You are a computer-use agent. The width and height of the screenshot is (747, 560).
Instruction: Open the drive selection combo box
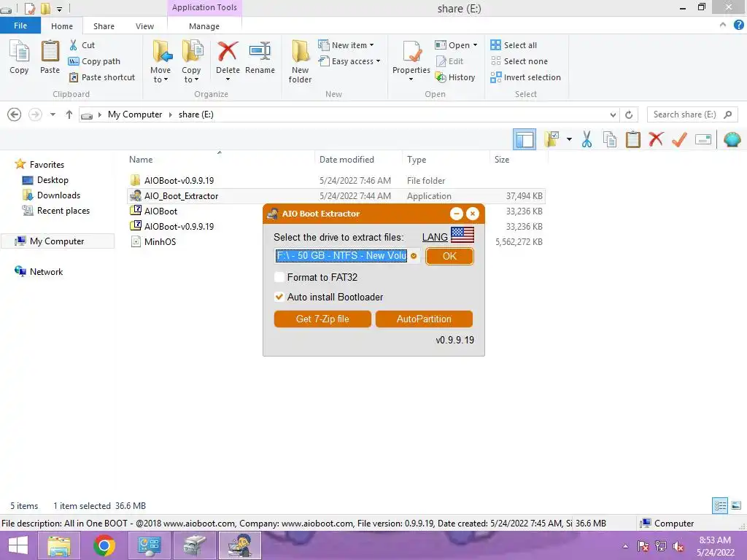click(347, 256)
